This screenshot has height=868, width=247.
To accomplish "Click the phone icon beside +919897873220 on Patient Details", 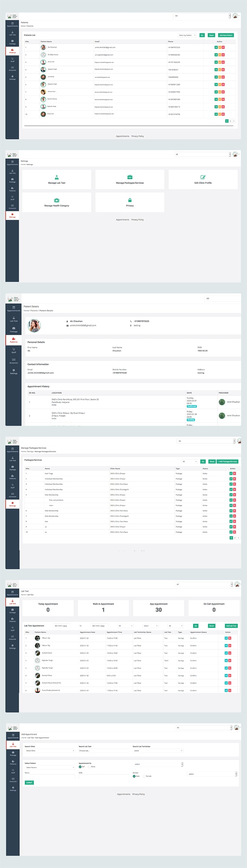I will point(131,321).
